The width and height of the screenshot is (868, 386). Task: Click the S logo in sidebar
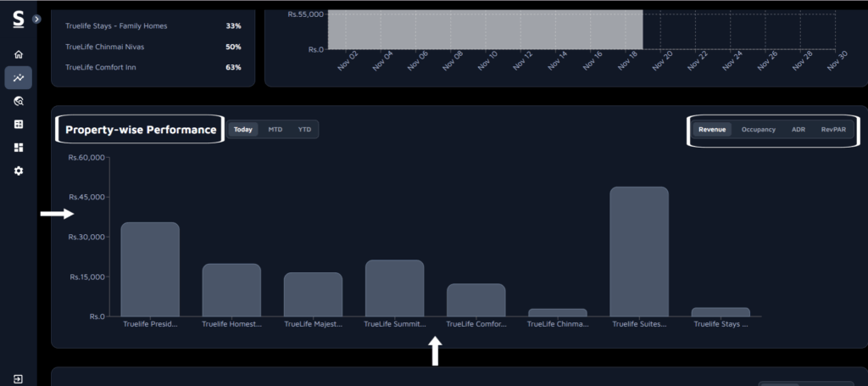(18, 18)
